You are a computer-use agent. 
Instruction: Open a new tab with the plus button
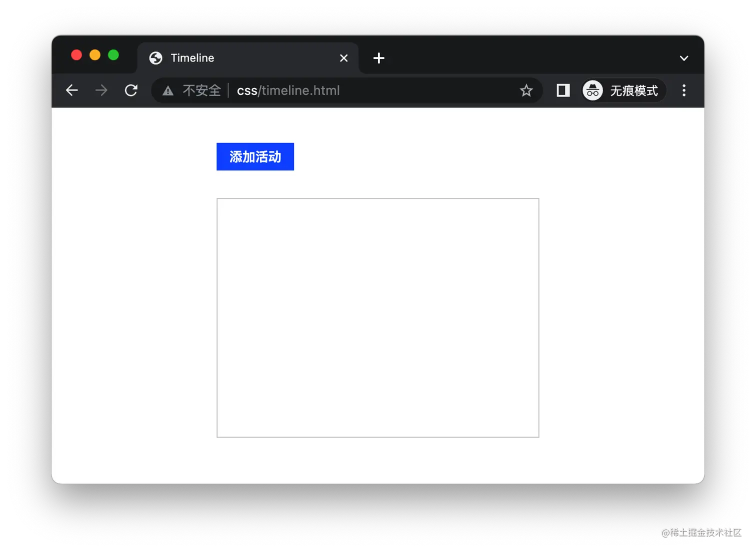coord(378,58)
